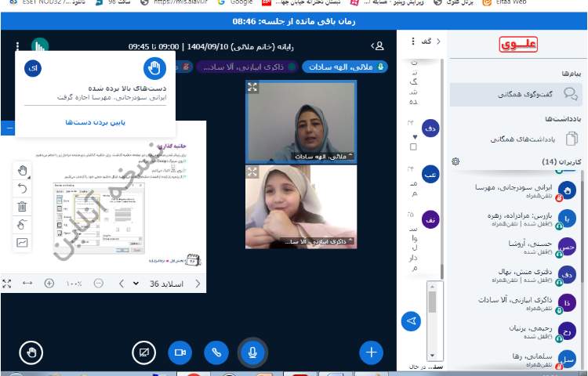Viewport: 588px width, 376px height.
Task: Fullscreen the webcam of ملائی، الهه سادات
Action: tap(252, 87)
